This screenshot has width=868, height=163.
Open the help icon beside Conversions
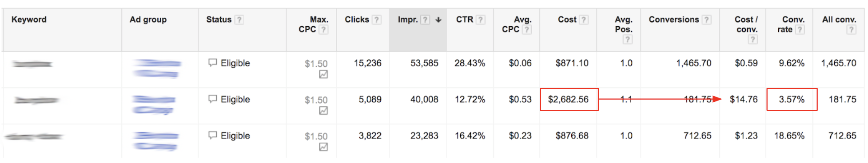(706, 19)
